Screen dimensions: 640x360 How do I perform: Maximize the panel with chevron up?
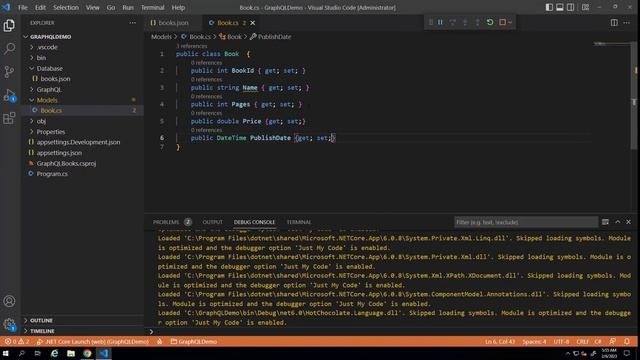[618, 222]
